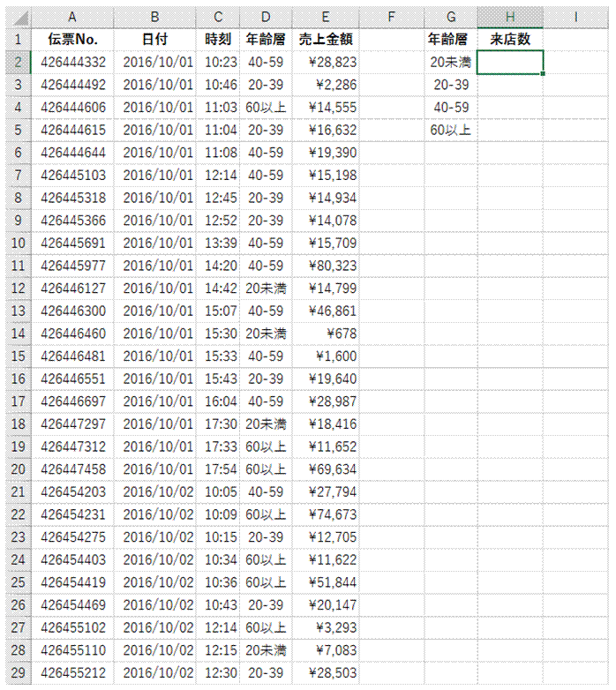Select column E header
The width and height of the screenshot is (616, 690).
click(326, 18)
